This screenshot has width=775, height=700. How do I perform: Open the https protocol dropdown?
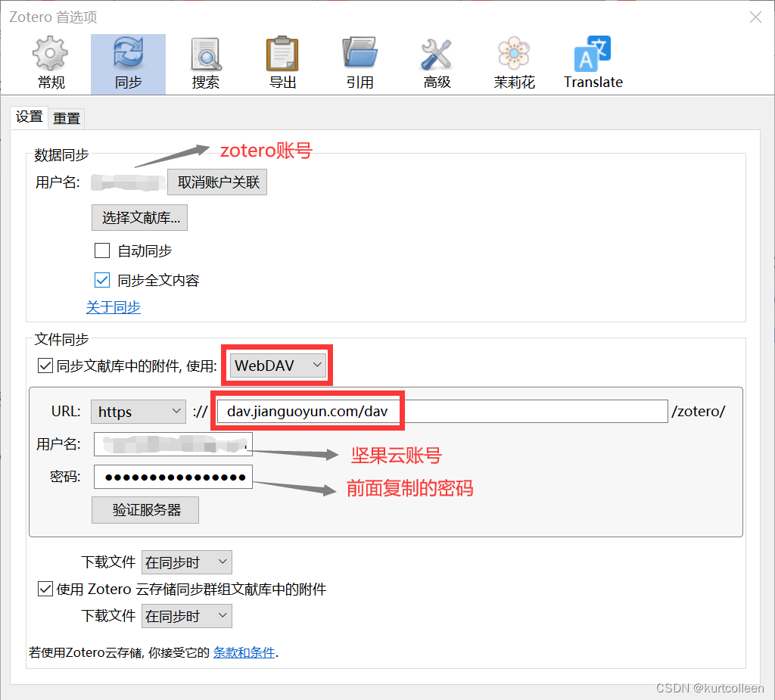[x=138, y=411]
